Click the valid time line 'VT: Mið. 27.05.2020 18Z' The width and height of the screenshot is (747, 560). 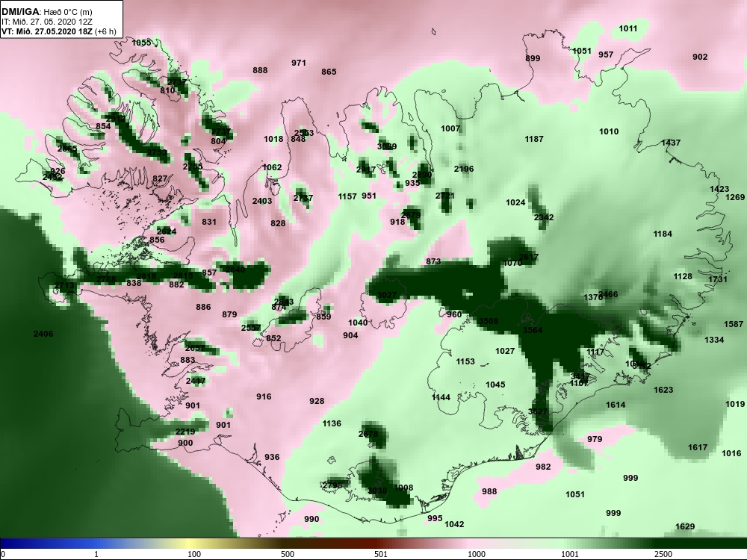click(48, 31)
